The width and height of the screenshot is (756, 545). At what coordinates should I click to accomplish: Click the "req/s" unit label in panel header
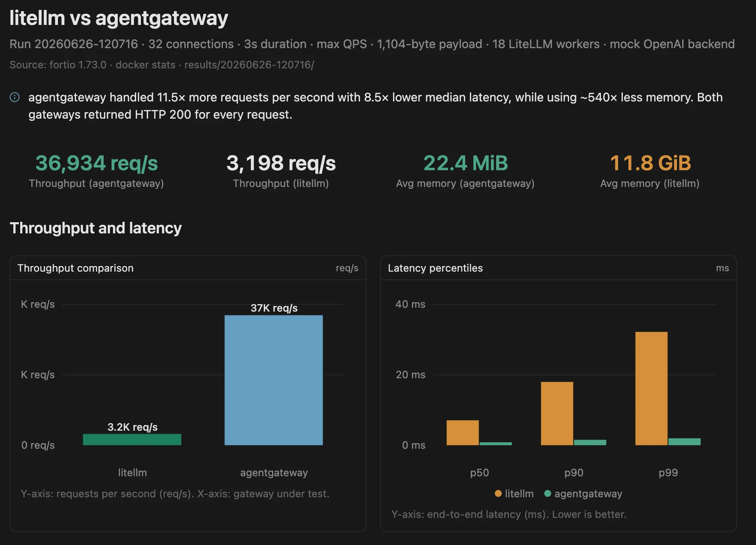pos(347,268)
